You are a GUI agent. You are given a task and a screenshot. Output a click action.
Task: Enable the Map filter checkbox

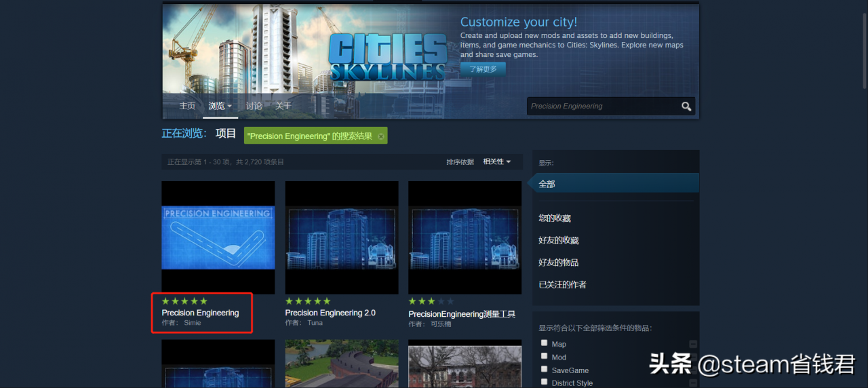click(x=545, y=343)
